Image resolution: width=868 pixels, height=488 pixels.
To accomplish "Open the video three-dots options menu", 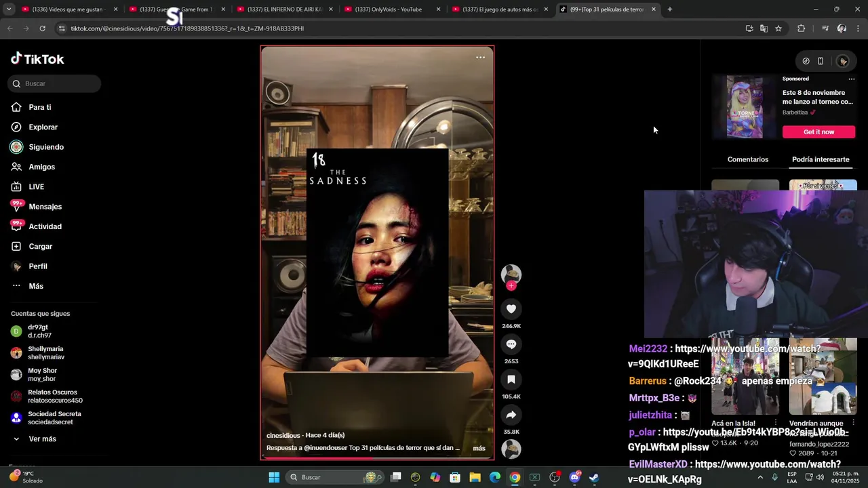I will click(x=480, y=58).
